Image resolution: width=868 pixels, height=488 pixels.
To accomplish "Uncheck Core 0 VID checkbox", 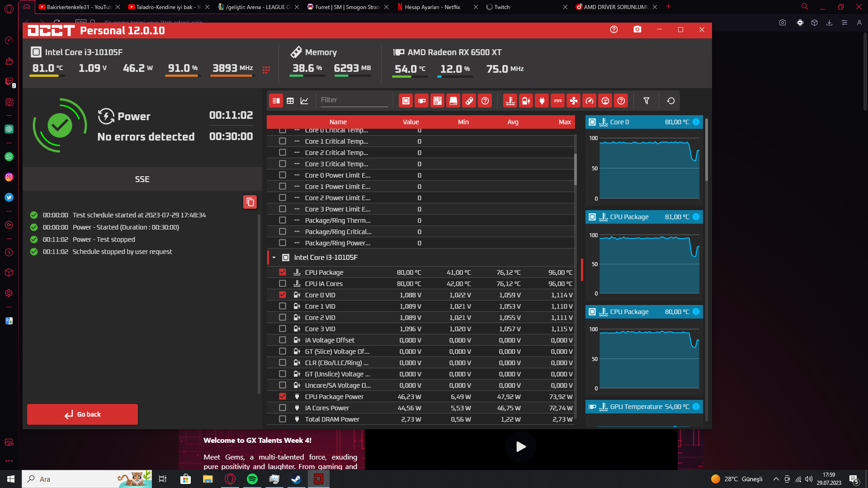I will tap(283, 295).
